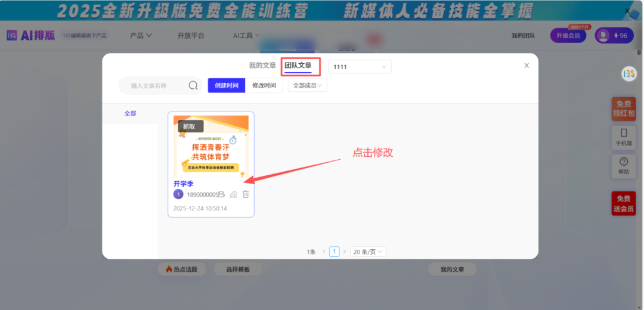Click the 选择模板 button

(238, 269)
